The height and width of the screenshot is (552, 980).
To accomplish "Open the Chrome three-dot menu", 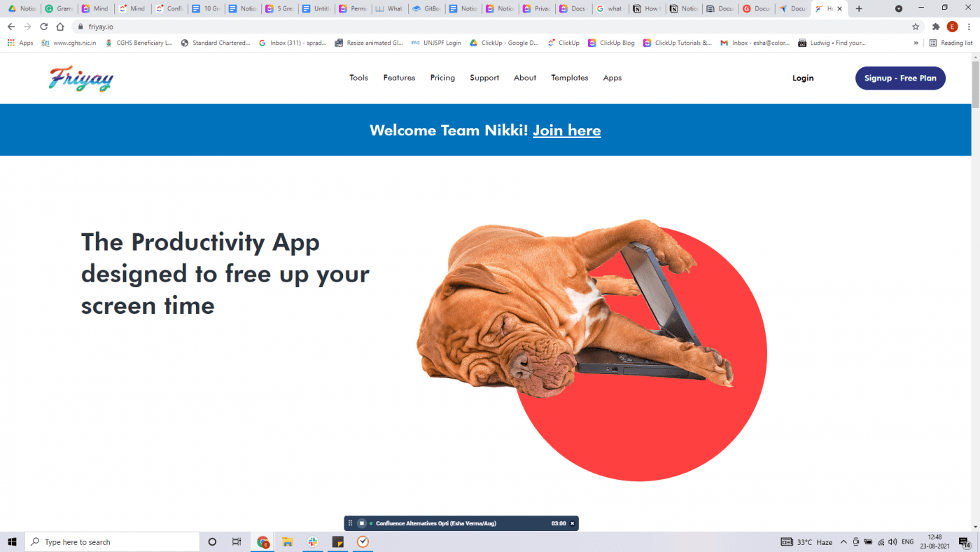I will [969, 27].
